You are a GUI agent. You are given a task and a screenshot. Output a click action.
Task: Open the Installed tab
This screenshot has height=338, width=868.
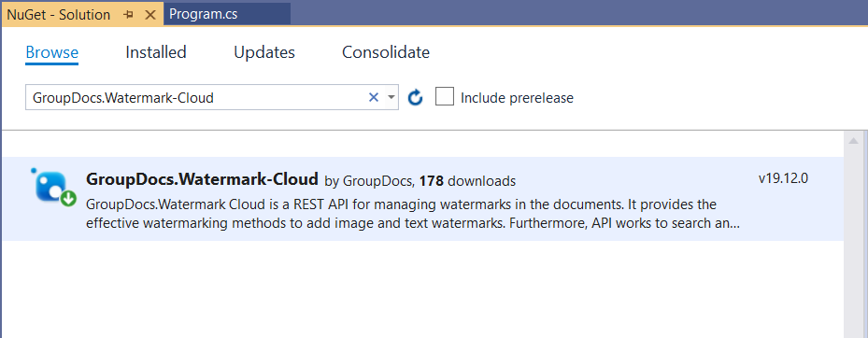coord(155,52)
